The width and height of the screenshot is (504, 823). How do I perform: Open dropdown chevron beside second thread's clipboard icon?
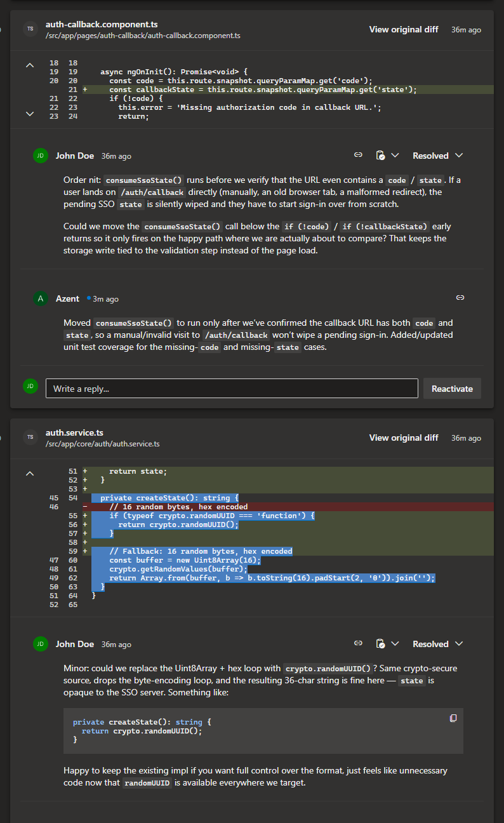[x=395, y=644]
